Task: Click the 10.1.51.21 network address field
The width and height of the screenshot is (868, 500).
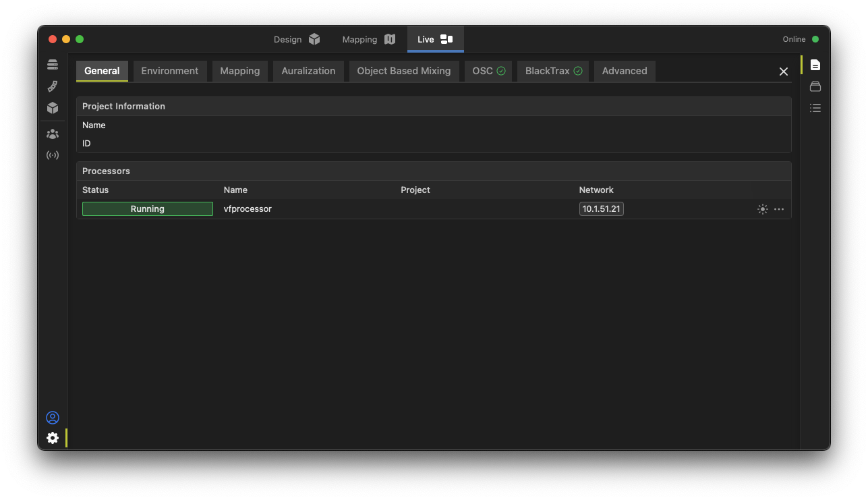Action: (x=601, y=209)
